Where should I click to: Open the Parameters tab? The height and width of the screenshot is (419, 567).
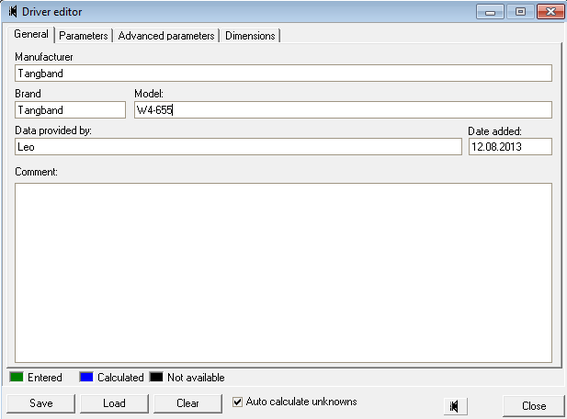83,36
